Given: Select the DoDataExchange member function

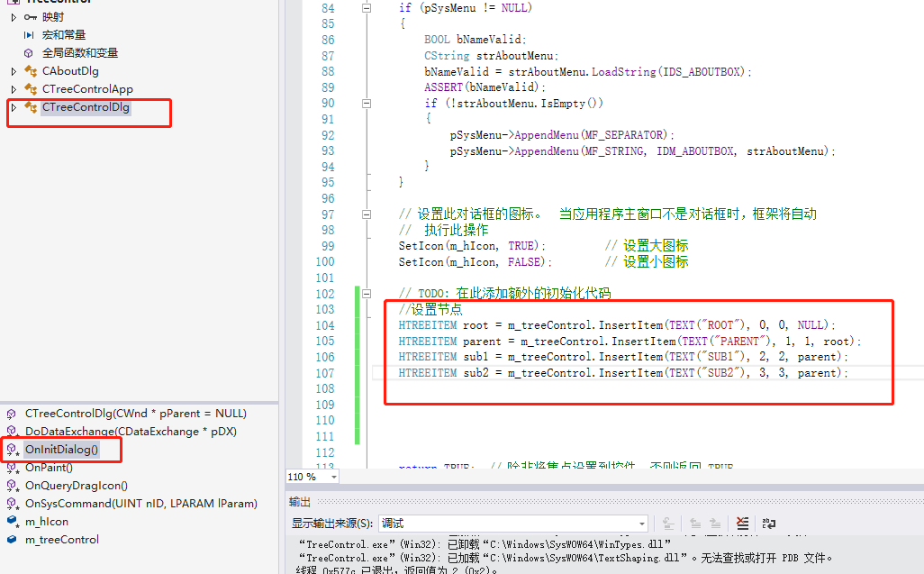Looking at the screenshot, I should point(131,432).
